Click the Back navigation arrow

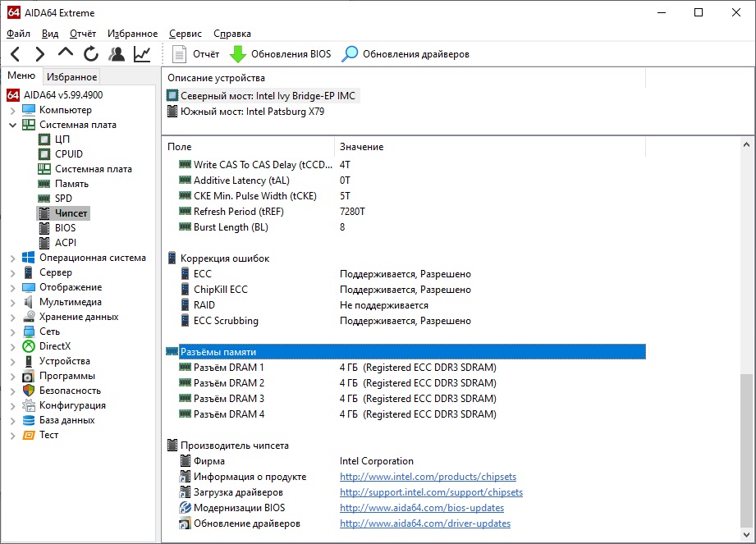[16, 54]
